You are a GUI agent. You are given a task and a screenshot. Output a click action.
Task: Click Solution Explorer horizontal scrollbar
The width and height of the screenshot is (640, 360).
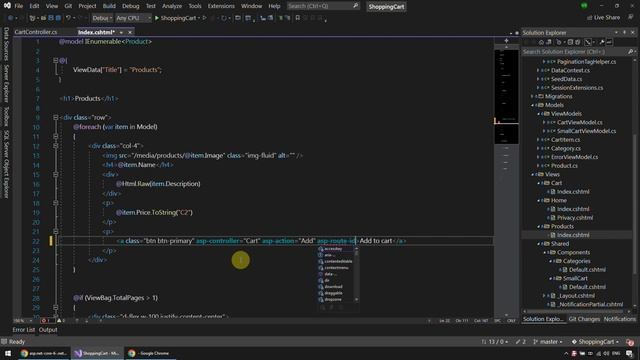click(576, 311)
